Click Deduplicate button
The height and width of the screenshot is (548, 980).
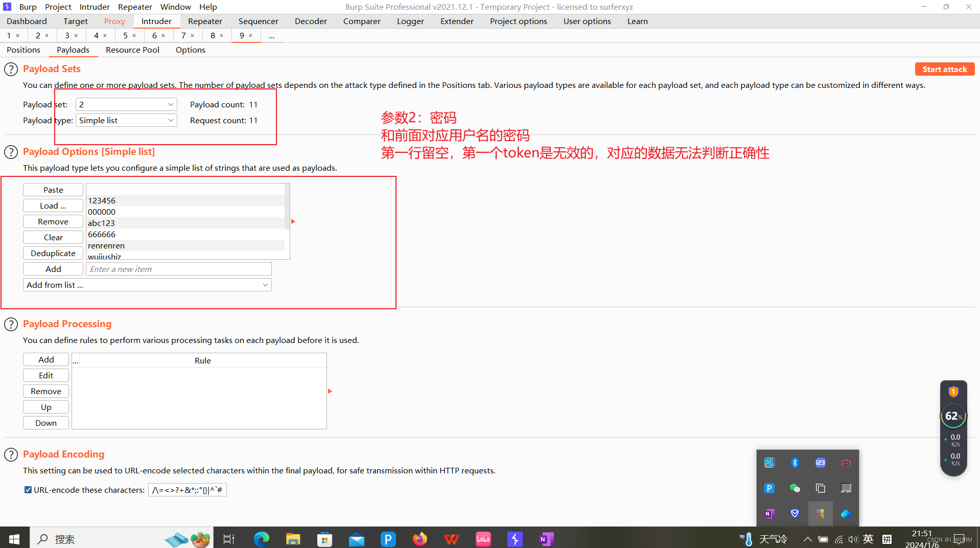point(53,253)
